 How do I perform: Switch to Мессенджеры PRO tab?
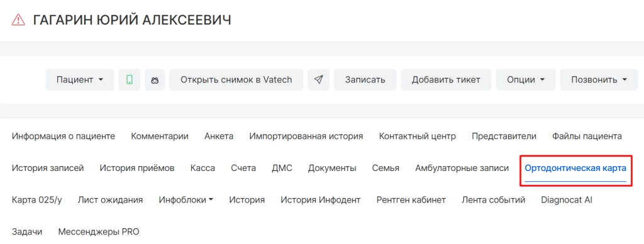[x=99, y=231]
